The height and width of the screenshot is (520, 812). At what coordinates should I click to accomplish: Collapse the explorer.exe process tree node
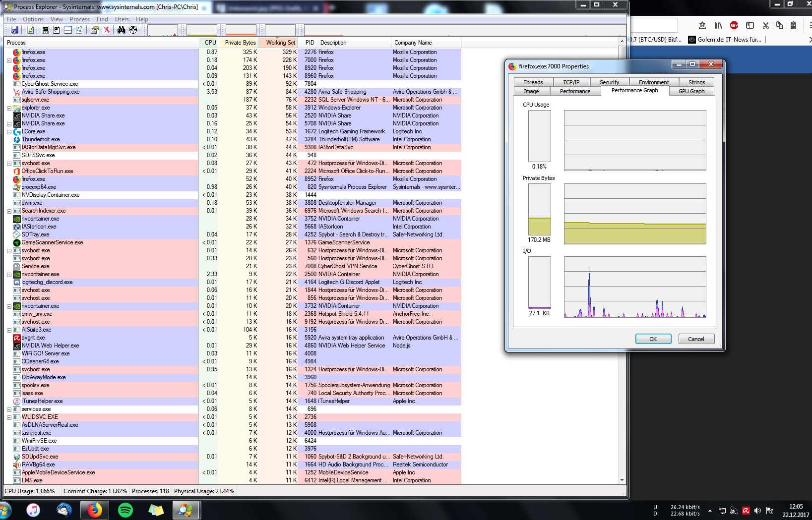9,108
